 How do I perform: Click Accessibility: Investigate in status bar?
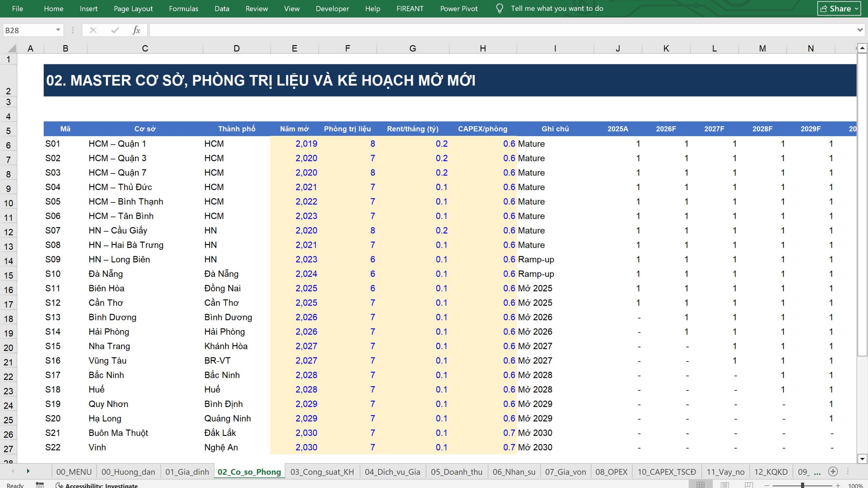(x=97, y=486)
